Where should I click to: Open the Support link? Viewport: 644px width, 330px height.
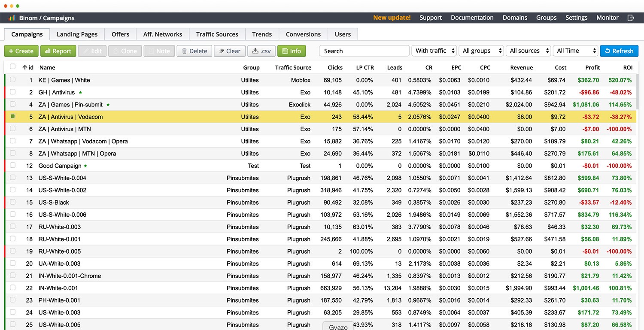(x=431, y=18)
